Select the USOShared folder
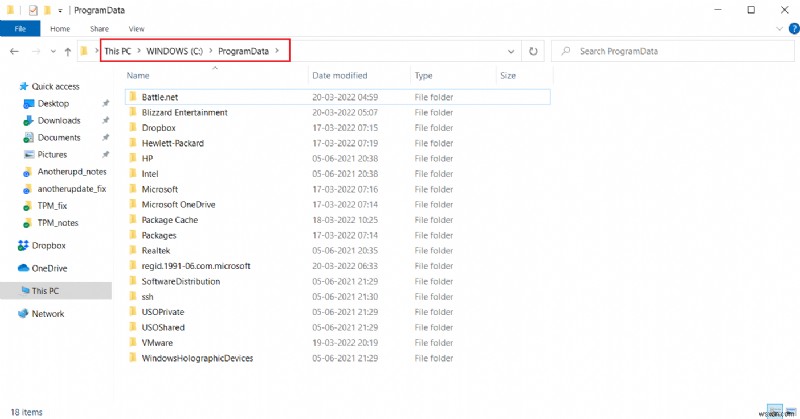The width and height of the screenshot is (800, 419). pos(163,327)
